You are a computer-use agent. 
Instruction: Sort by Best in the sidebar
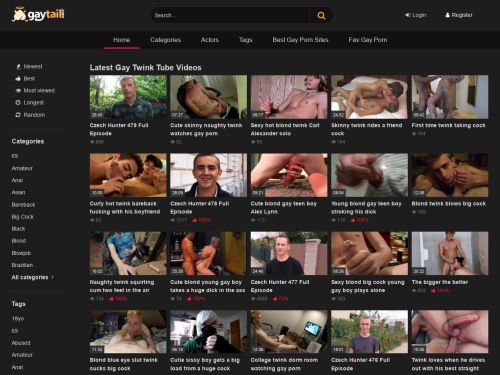29,78
